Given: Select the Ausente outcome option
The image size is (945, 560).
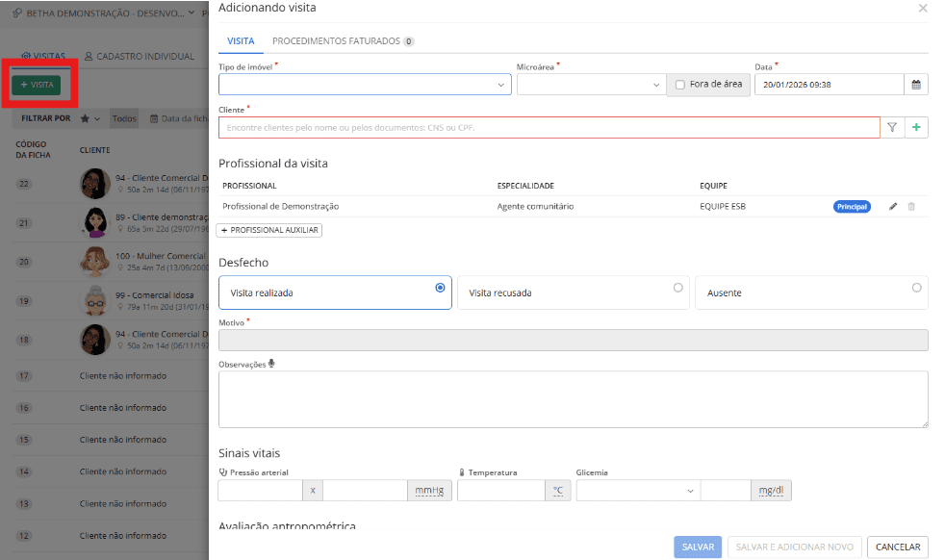Looking at the screenshot, I should (810, 293).
